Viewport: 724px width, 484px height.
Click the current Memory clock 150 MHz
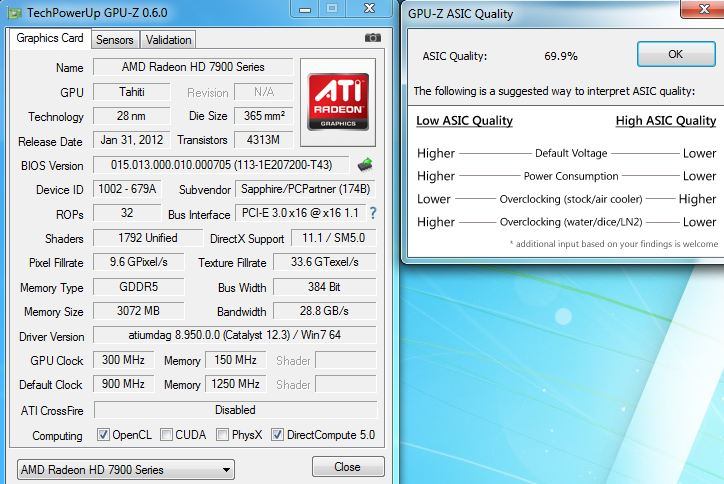click(x=235, y=360)
